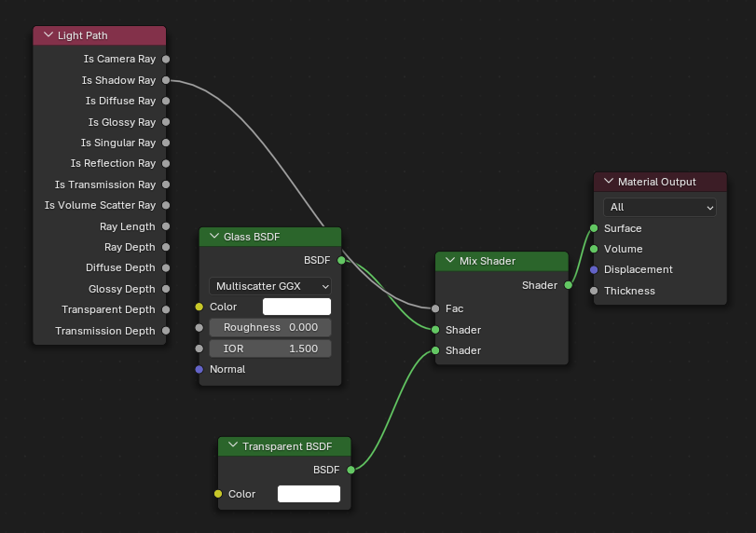Screen dimensions: 756x533
Task: Click the IOR 1.500 value field
Action: pyautogui.click(x=270, y=348)
